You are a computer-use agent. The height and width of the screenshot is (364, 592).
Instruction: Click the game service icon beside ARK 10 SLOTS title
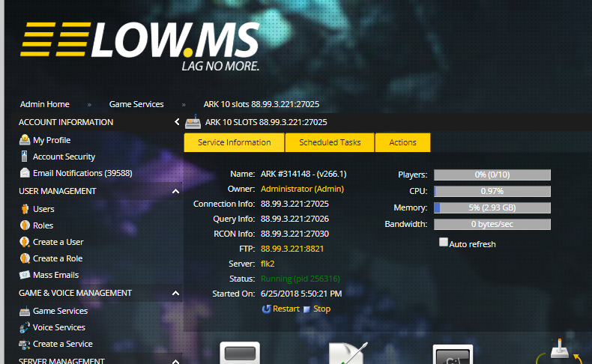click(x=193, y=122)
